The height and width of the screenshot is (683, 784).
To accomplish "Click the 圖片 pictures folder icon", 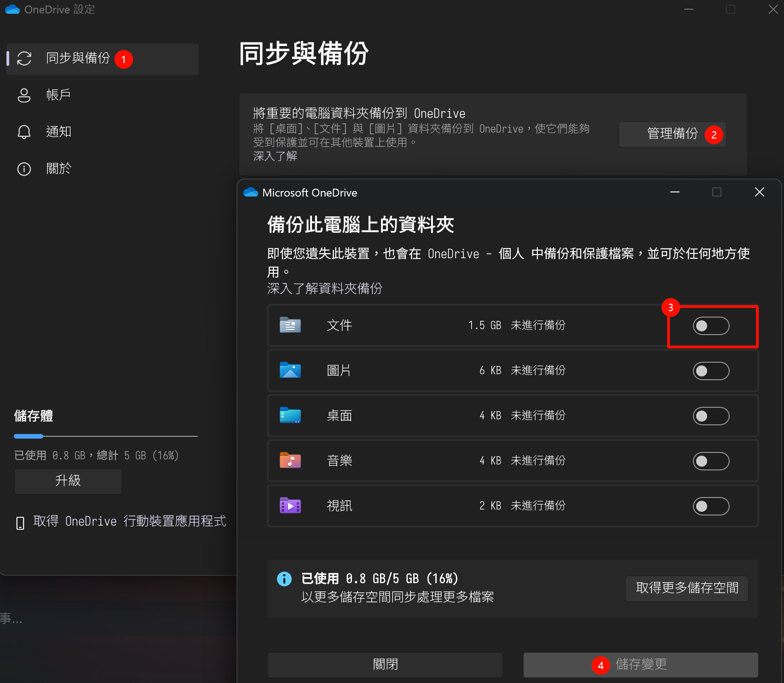I will click(290, 370).
